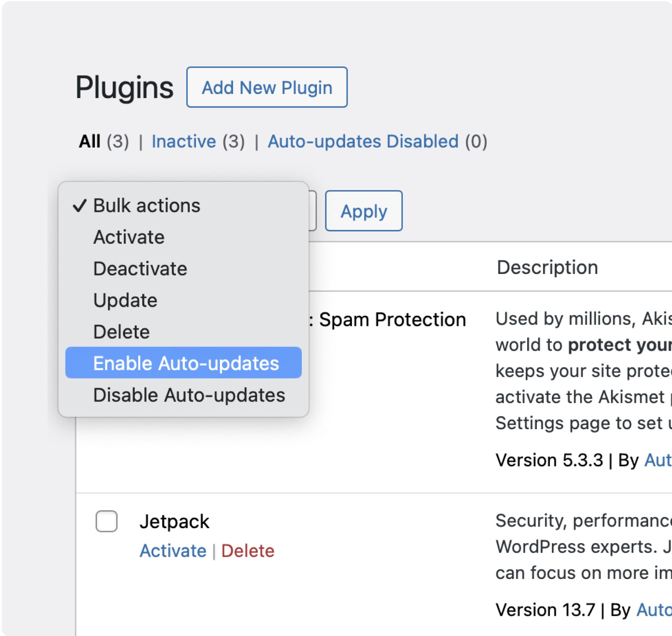672x636 pixels.
Task: Open the Jetpack author link after Version 13.7
Action: point(654,610)
